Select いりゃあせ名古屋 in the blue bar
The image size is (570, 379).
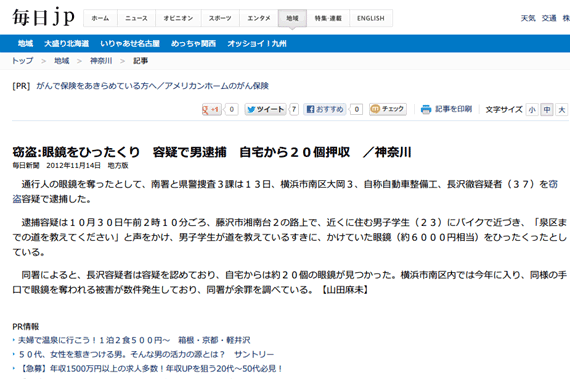(x=130, y=44)
